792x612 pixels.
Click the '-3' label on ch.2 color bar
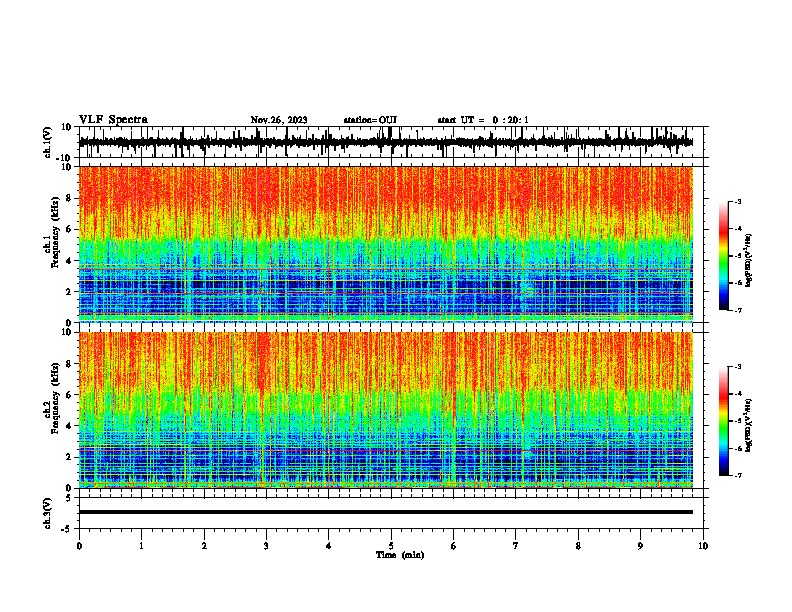(737, 367)
